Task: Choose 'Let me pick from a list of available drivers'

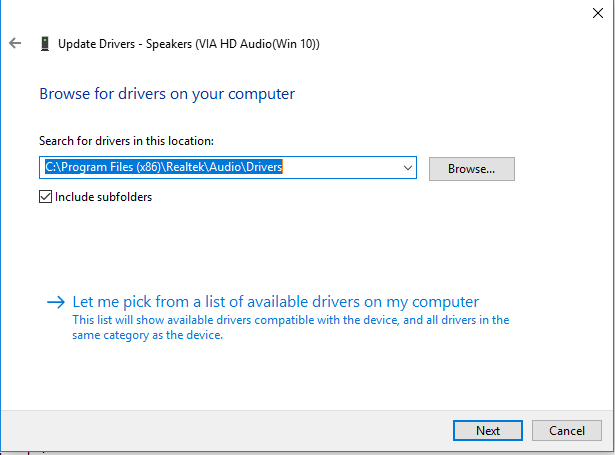Action: point(276,302)
